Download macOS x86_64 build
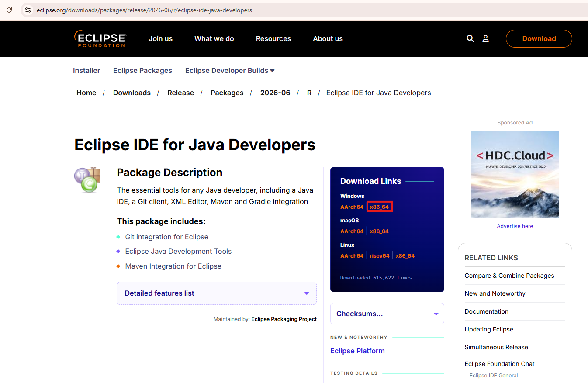The width and height of the screenshot is (588, 383). (379, 231)
